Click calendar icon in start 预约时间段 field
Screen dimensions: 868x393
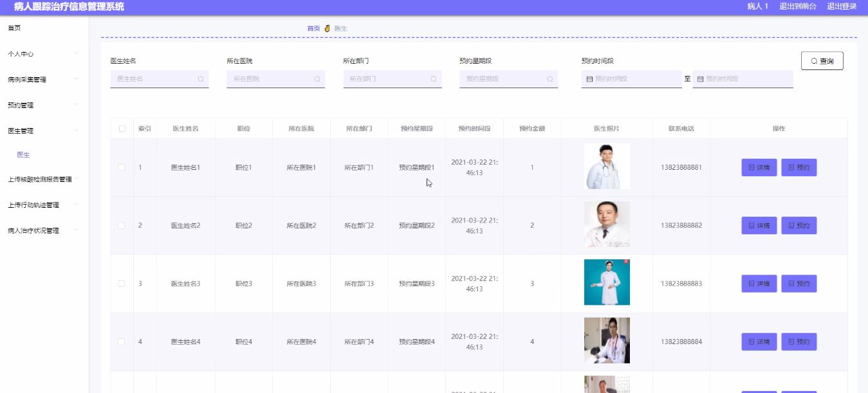tap(589, 79)
